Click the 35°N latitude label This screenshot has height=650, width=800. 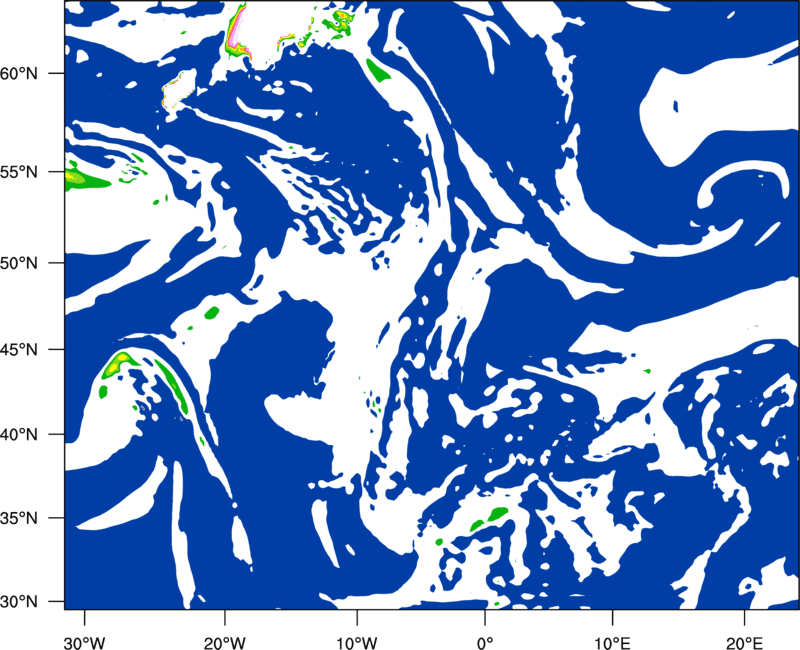pos(19,518)
